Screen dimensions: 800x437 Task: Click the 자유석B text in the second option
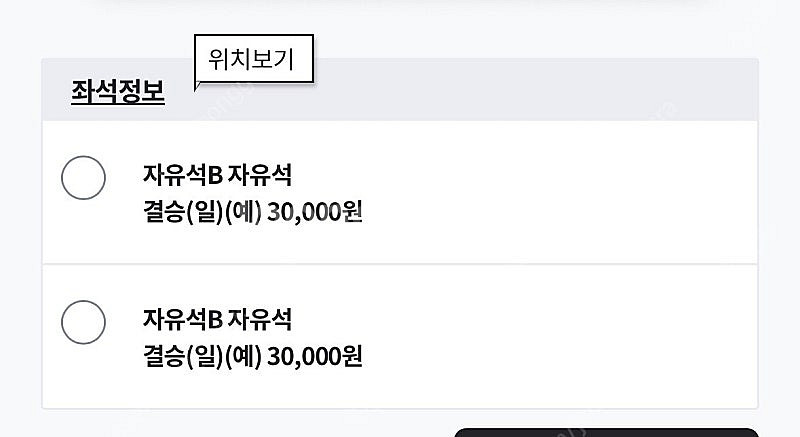click(182, 320)
